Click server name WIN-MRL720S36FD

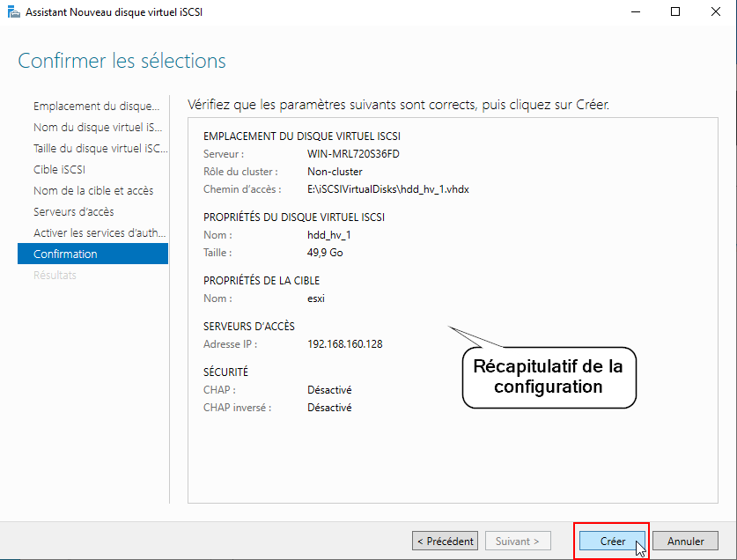click(x=353, y=154)
